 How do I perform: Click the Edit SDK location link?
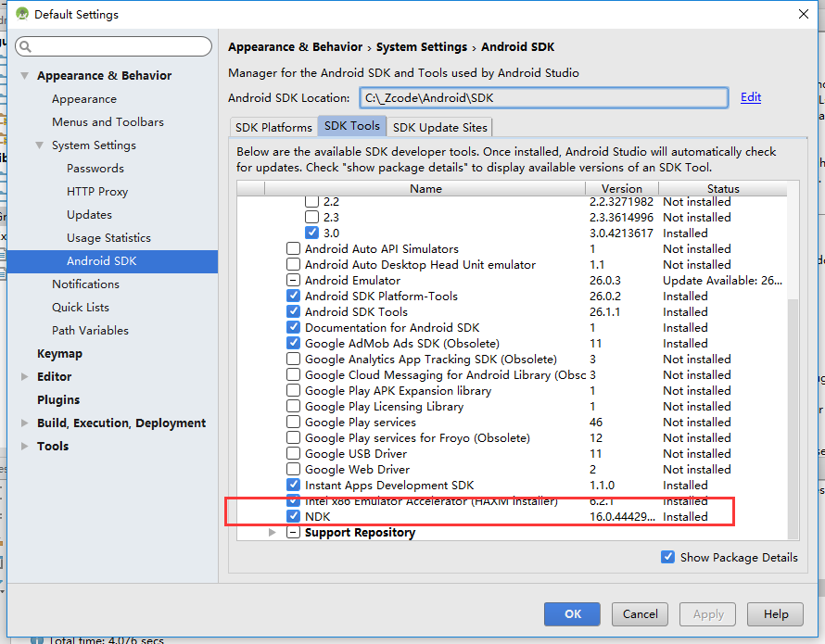click(x=751, y=97)
